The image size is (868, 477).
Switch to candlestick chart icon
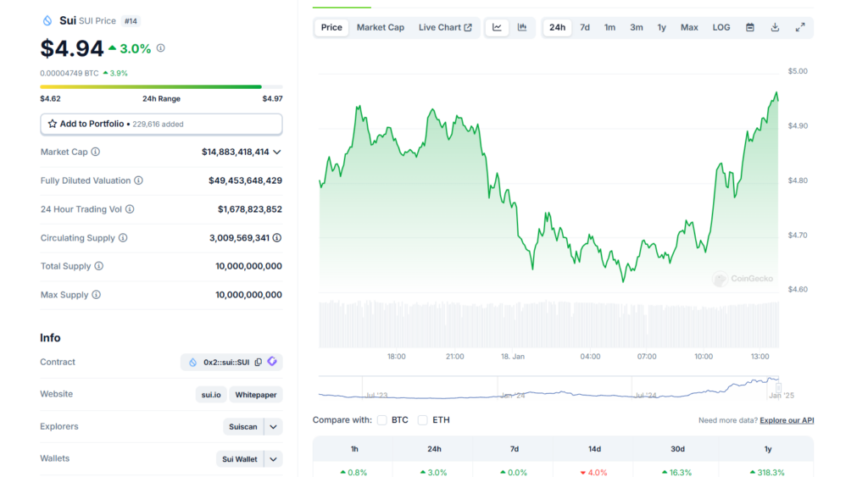coord(522,28)
